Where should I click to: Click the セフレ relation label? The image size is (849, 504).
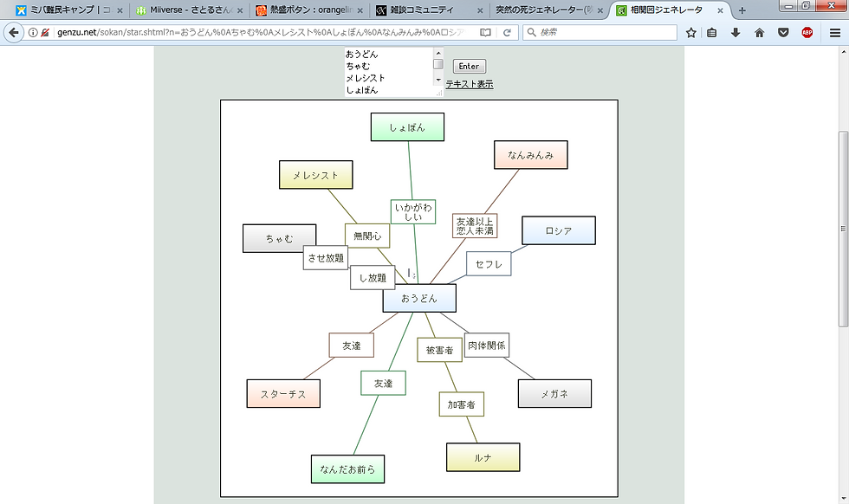point(489,263)
